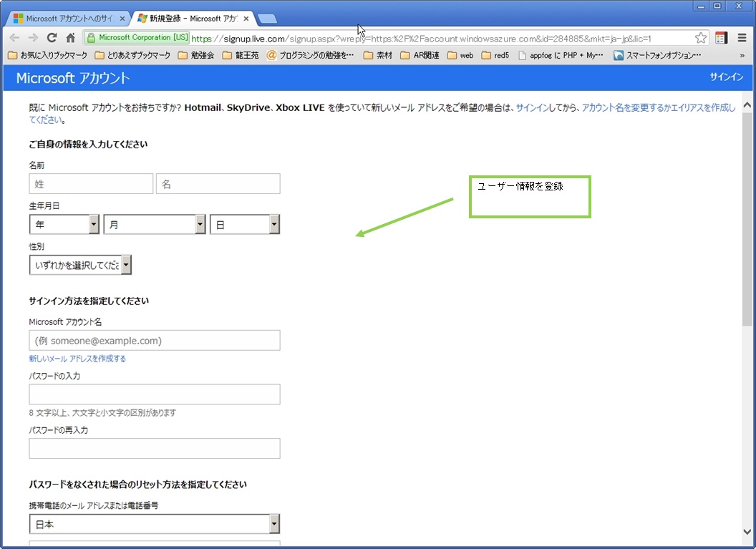Open the 龍王苑 bookmark folder
This screenshot has width=756, height=549.
[x=241, y=55]
